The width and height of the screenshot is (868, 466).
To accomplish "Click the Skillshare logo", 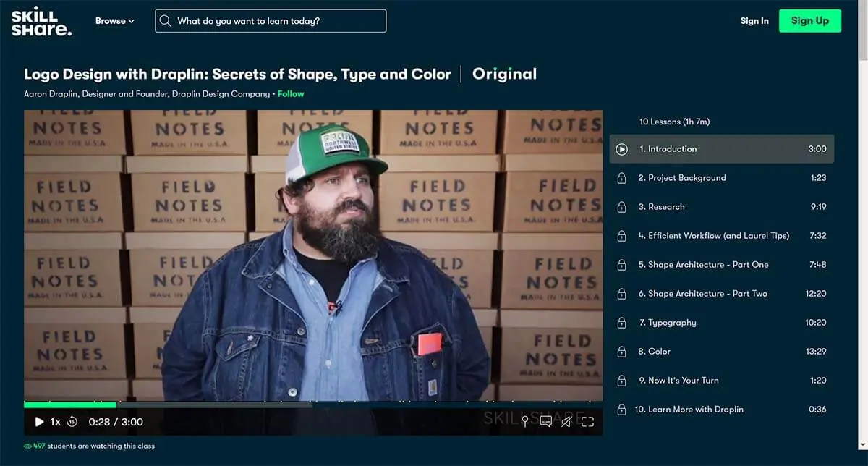I will tap(41, 21).
